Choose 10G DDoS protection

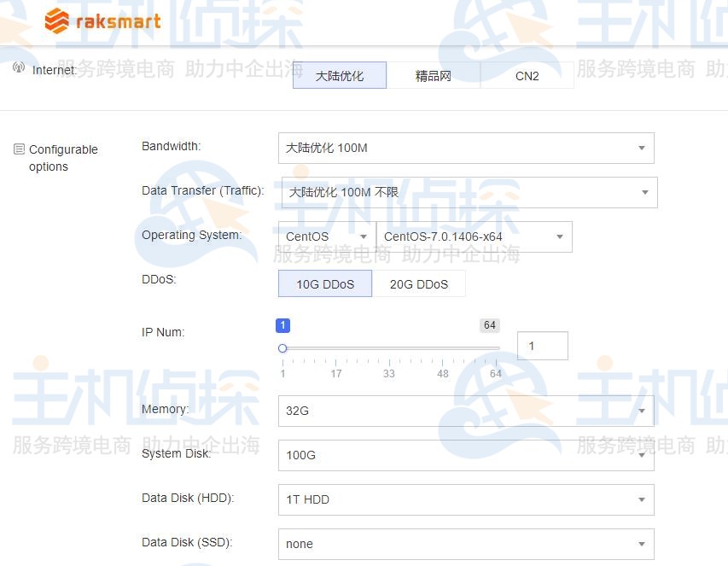(x=325, y=283)
